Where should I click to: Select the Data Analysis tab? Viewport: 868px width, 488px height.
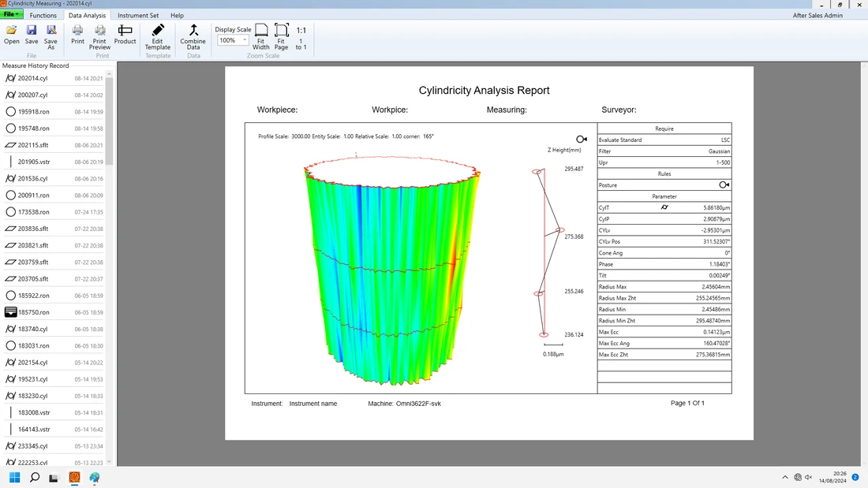(x=87, y=16)
